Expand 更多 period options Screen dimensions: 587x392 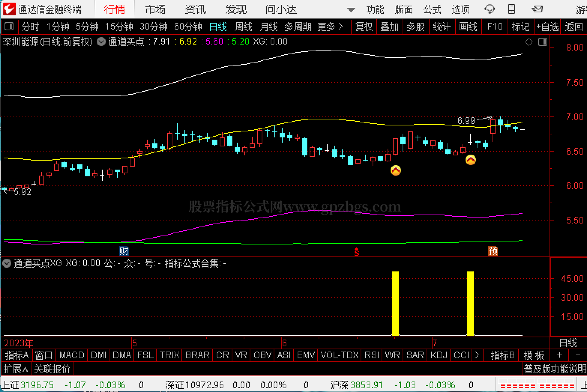pyautogui.click(x=330, y=27)
